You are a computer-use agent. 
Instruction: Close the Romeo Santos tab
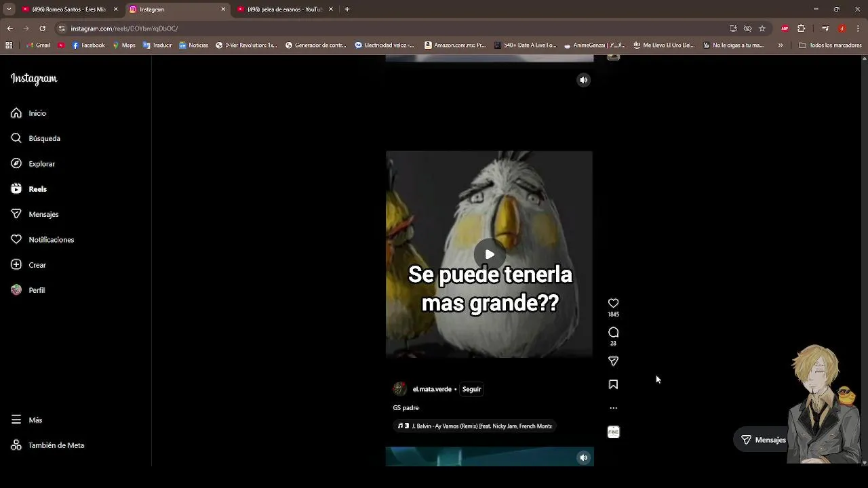(115, 9)
